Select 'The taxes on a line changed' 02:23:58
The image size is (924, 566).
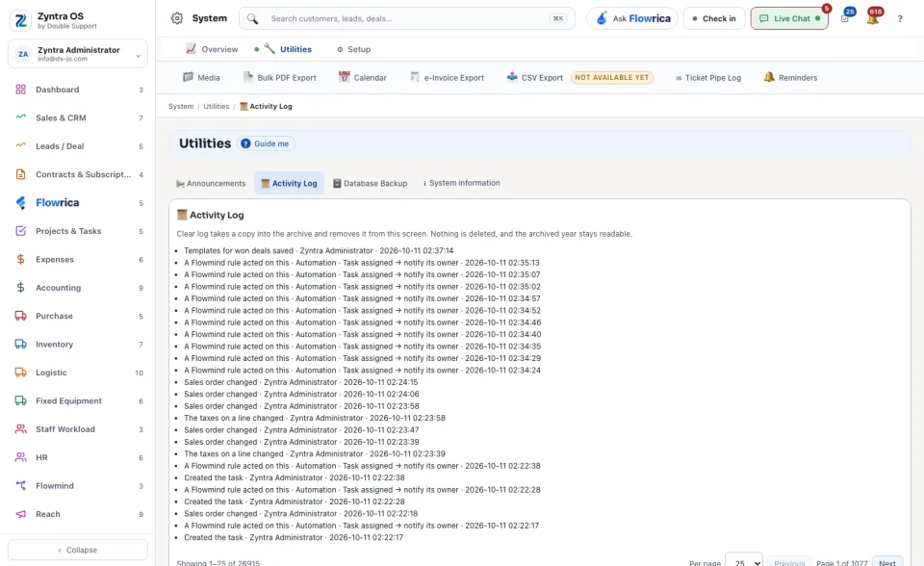tap(315, 418)
